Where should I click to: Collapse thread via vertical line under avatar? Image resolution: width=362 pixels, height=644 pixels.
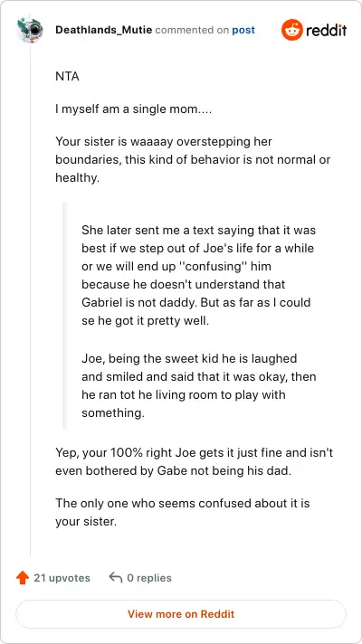click(x=31, y=299)
